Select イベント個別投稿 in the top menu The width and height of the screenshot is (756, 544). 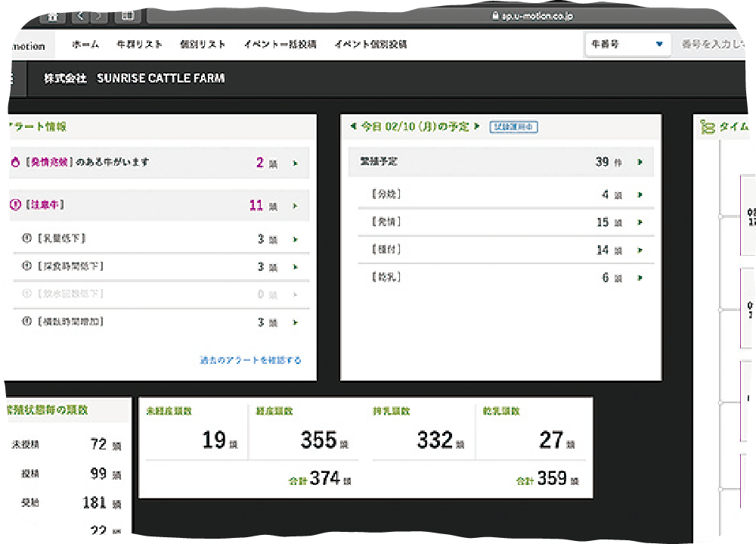pyautogui.click(x=370, y=45)
